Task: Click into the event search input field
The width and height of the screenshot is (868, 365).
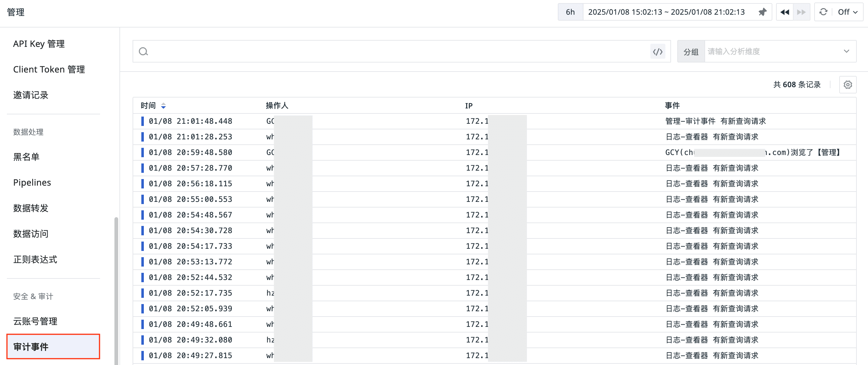Action: 398,52
